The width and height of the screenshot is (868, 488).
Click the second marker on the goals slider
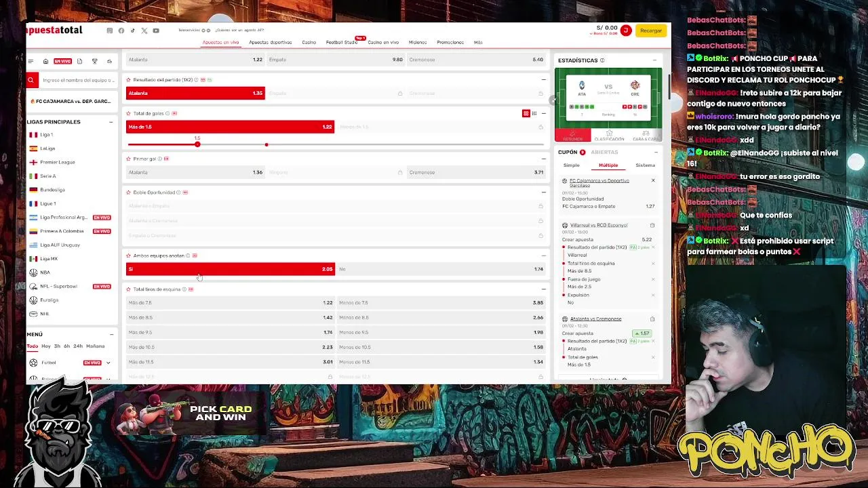point(267,144)
